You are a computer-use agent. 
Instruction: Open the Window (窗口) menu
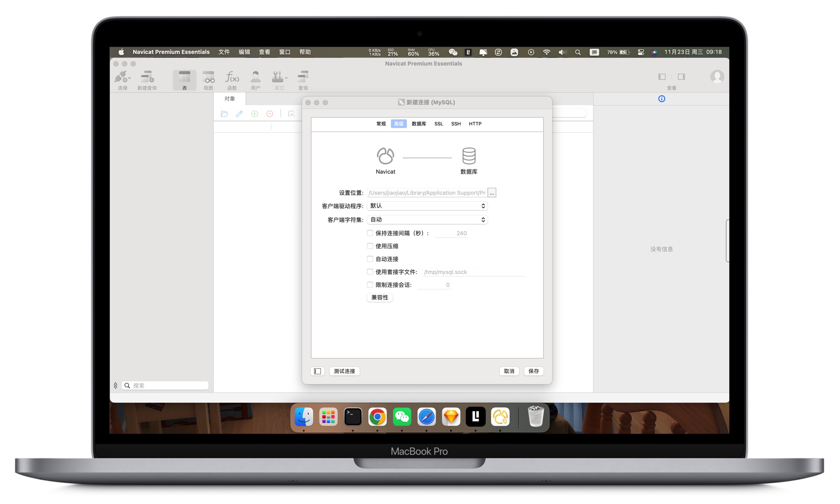point(285,52)
